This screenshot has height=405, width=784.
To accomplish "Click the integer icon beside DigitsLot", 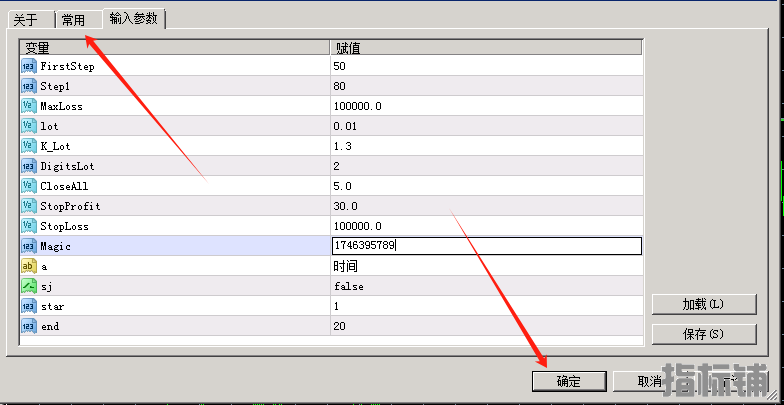I will click(28, 166).
